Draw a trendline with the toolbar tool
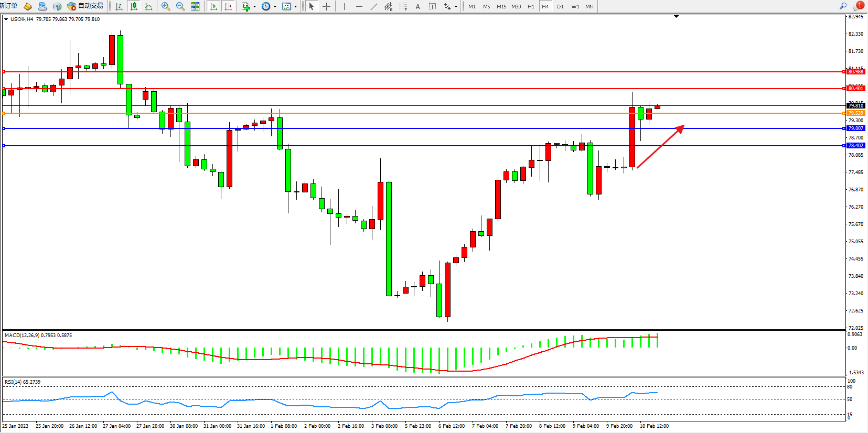Viewport: 868px width, 433px height. click(x=373, y=6)
